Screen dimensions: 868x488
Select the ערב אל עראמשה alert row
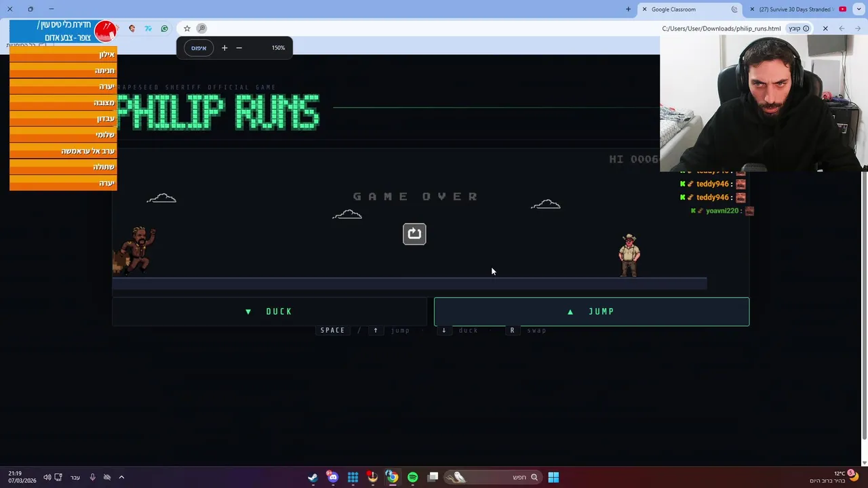[x=64, y=151]
